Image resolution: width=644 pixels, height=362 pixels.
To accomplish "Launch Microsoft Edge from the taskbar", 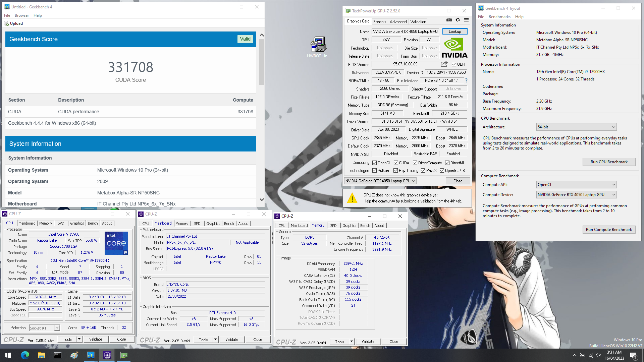I will pyautogui.click(x=25, y=355).
